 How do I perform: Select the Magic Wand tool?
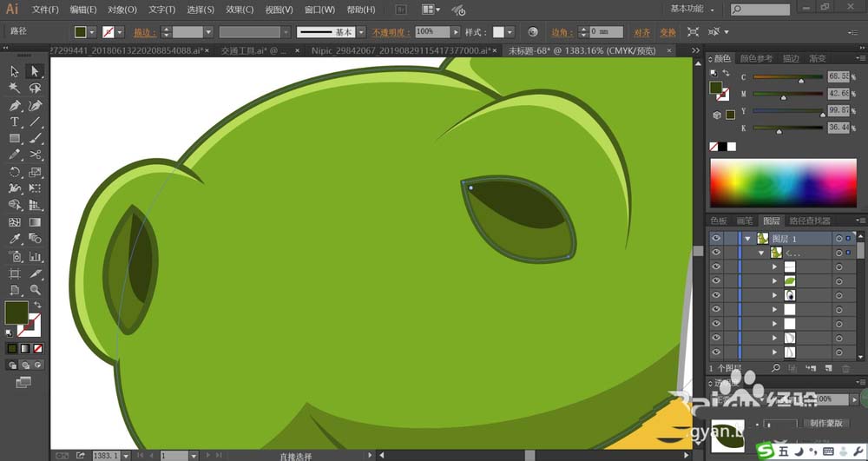point(15,88)
